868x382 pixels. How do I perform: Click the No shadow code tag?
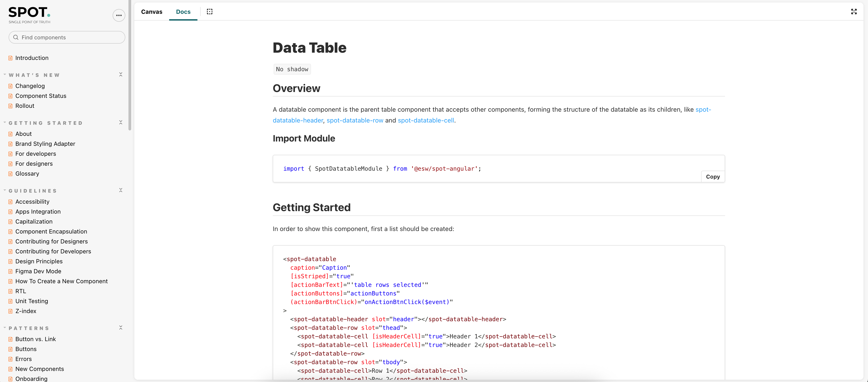point(292,69)
